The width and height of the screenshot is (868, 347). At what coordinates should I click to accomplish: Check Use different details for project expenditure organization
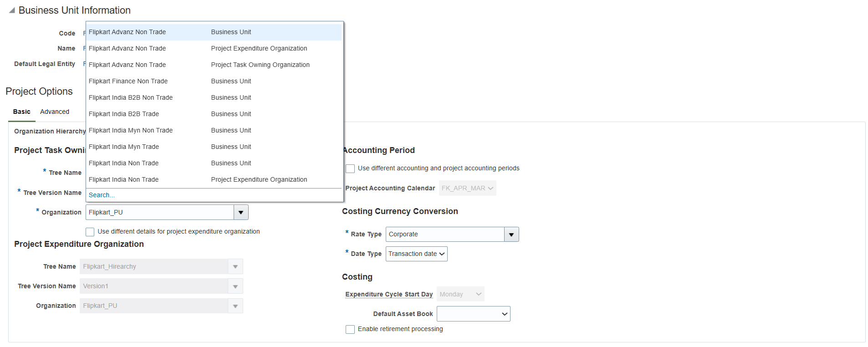(90, 232)
